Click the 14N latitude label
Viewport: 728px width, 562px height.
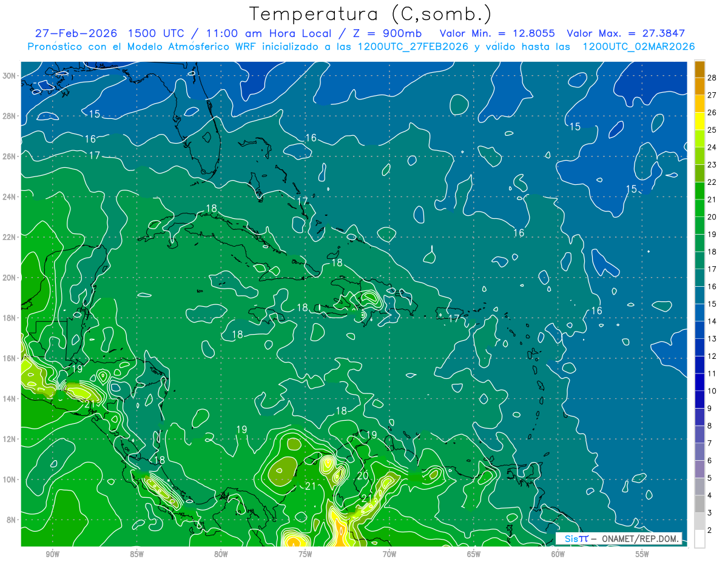[9, 398]
